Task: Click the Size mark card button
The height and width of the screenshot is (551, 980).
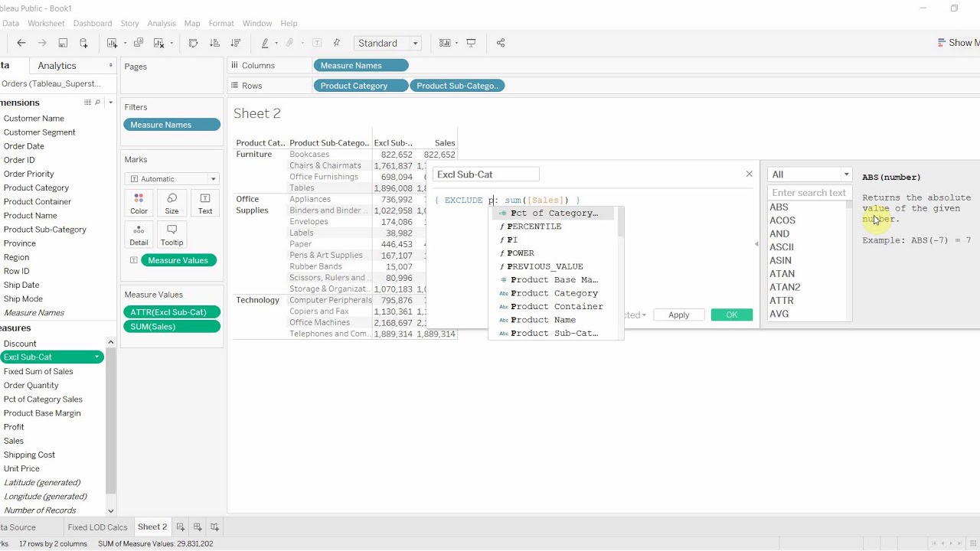Action: point(171,204)
